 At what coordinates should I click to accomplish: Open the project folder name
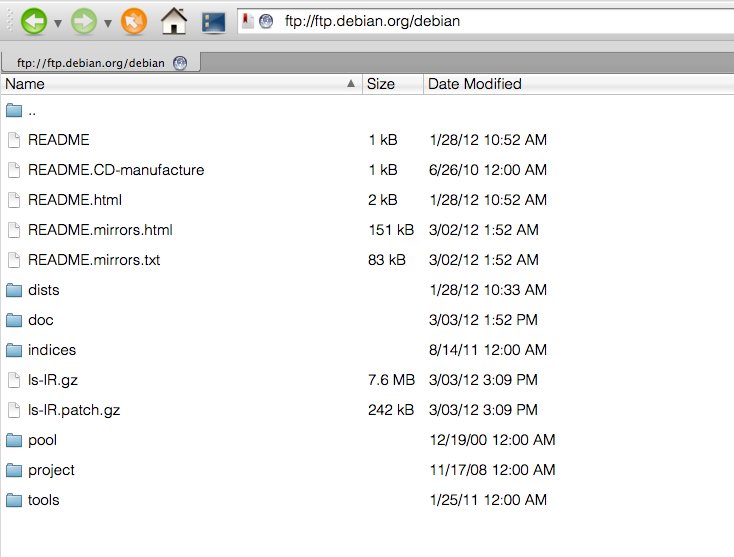pos(51,470)
